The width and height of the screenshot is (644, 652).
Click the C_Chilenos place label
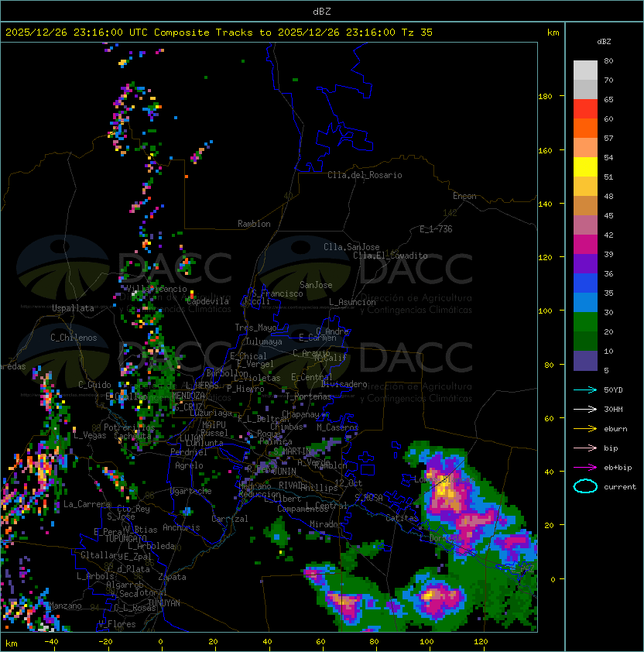[x=74, y=338]
